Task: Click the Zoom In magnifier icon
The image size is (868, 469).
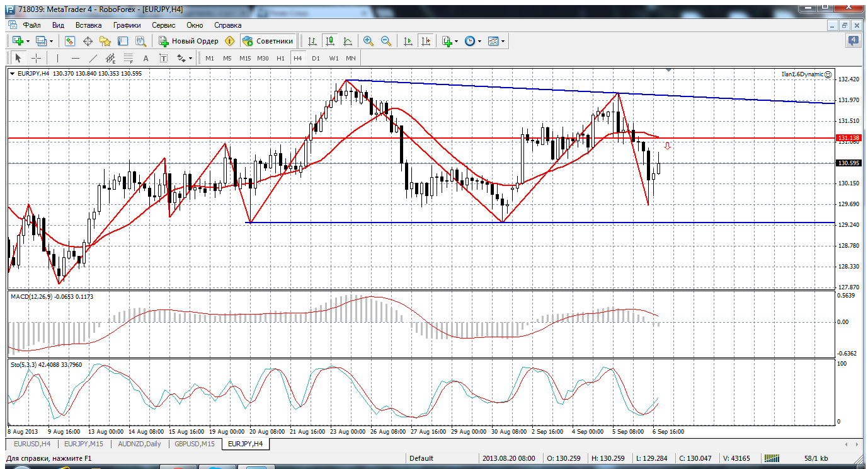Action: point(368,41)
